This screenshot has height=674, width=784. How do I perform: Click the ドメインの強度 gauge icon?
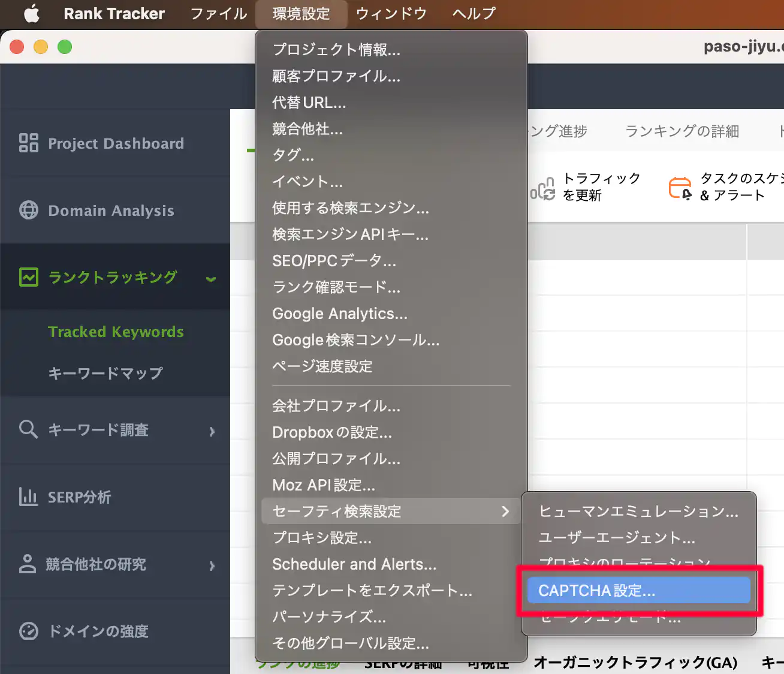click(29, 631)
